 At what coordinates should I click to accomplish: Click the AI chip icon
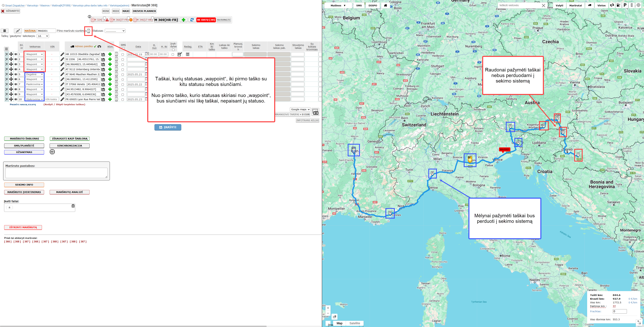pyautogui.click(x=52, y=152)
